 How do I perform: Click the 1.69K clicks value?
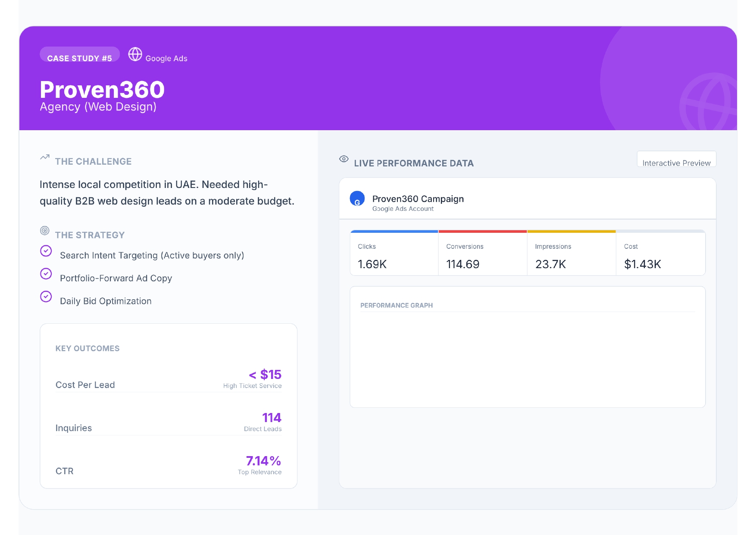pos(372,264)
